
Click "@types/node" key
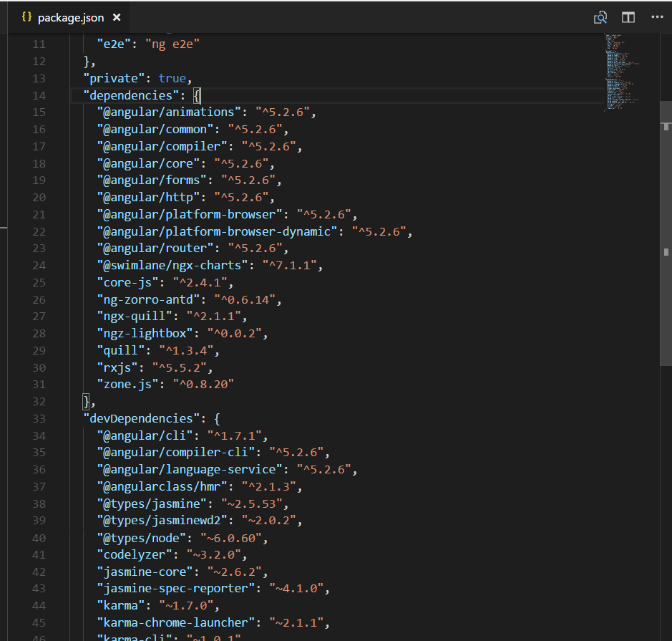pos(142,538)
